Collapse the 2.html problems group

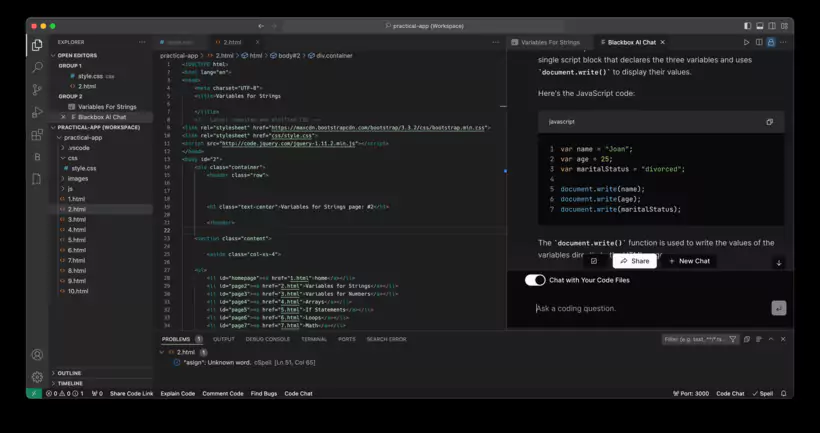point(162,352)
